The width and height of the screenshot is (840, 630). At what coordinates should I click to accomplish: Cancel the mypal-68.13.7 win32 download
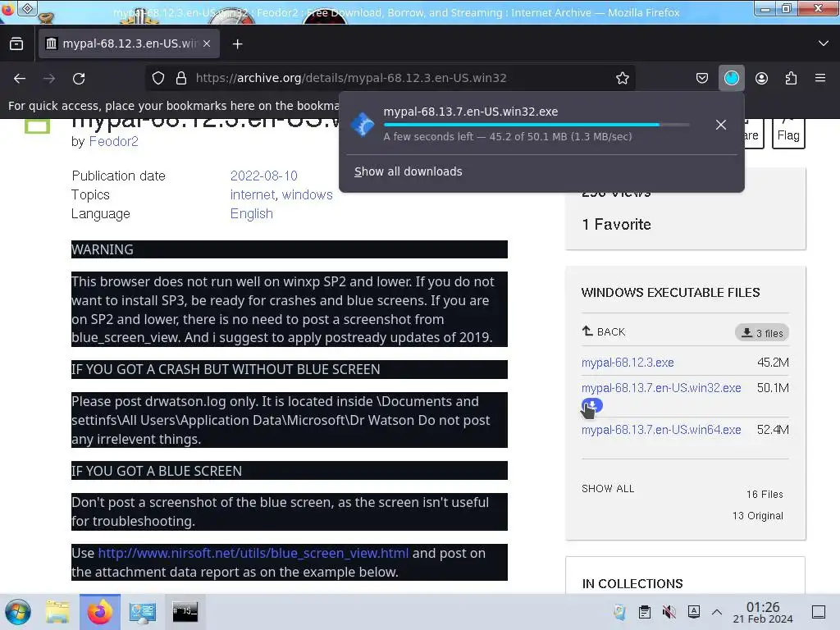point(721,125)
